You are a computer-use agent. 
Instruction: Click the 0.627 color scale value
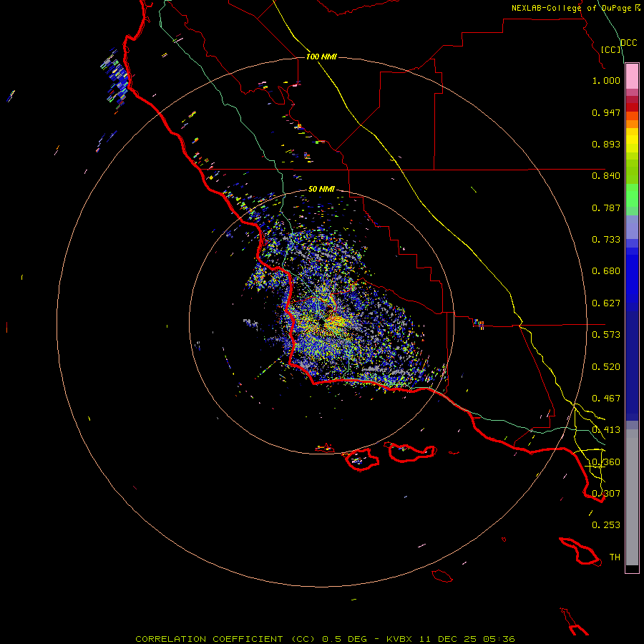click(x=606, y=303)
